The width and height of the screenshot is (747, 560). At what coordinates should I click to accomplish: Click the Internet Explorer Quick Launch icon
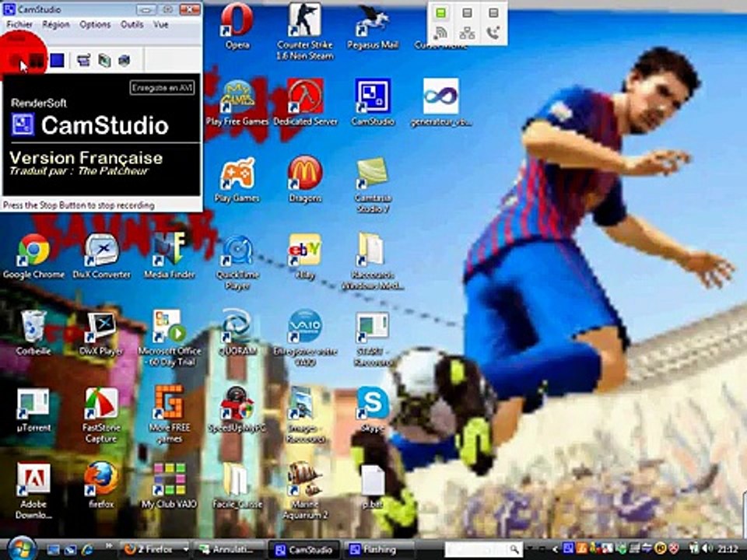click(88, 550)
